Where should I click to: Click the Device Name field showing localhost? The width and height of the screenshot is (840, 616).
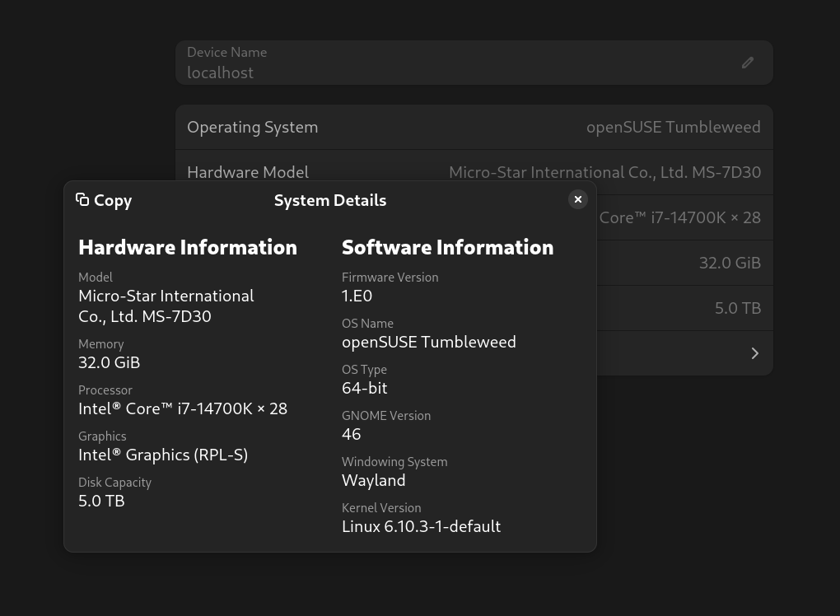[461, 63]
